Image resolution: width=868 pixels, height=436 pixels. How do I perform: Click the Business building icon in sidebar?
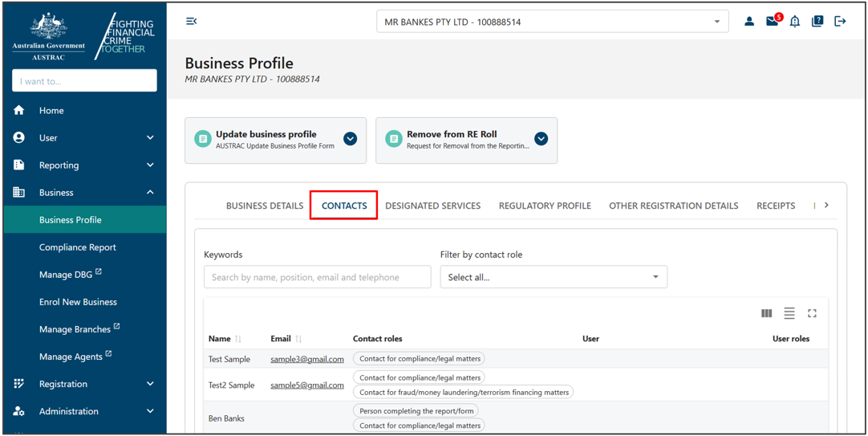18,192
